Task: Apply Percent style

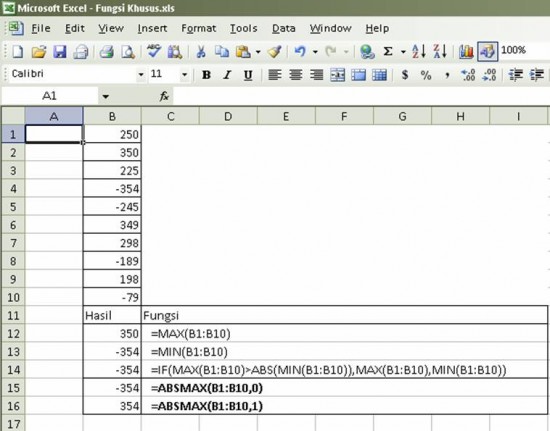Action: (x=426, y=75)
